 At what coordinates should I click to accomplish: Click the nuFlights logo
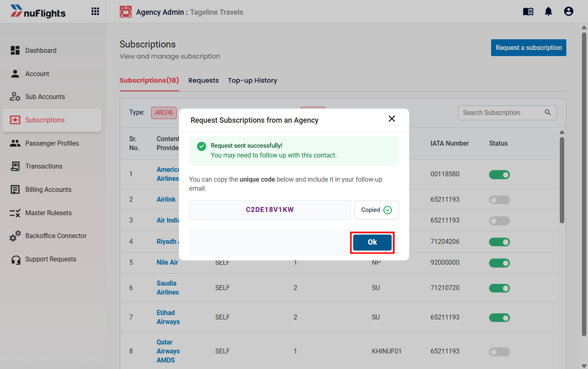38,11
